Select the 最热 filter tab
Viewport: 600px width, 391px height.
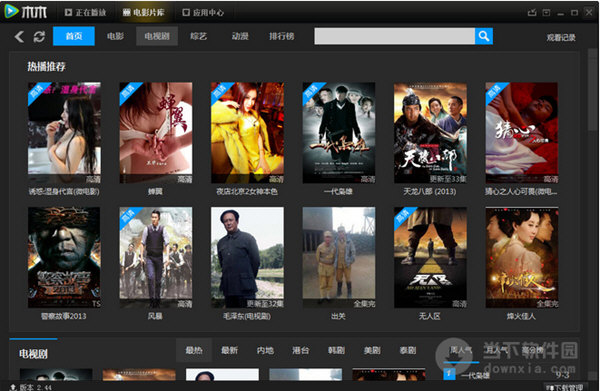coord(194,350)
